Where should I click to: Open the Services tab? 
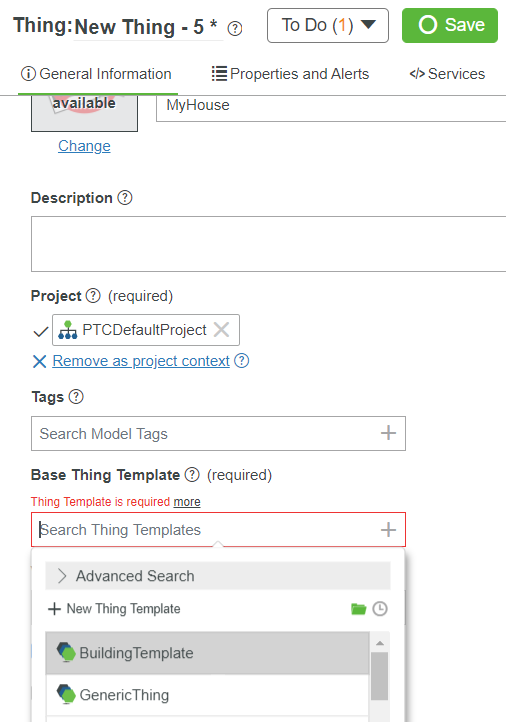pos(447,74)
